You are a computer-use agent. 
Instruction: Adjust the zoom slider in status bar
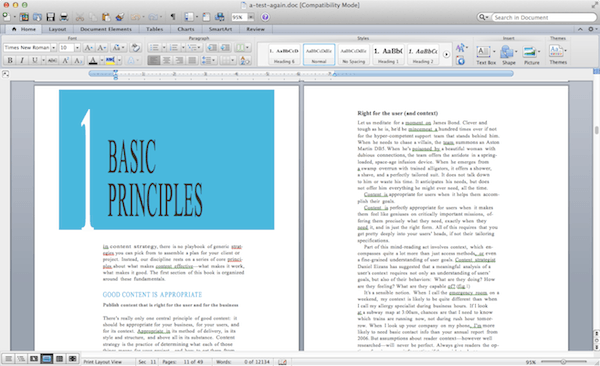click(x=563, y=362)
